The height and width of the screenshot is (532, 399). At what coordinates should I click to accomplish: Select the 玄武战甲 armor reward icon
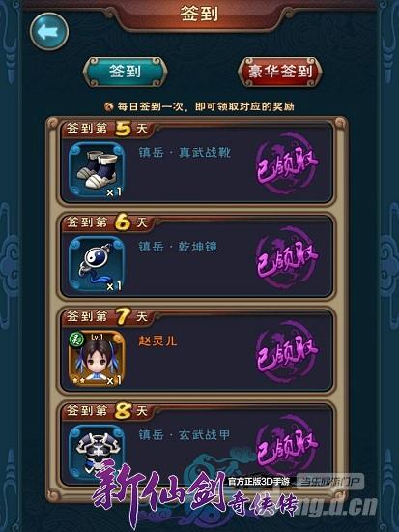pos(97,450)
